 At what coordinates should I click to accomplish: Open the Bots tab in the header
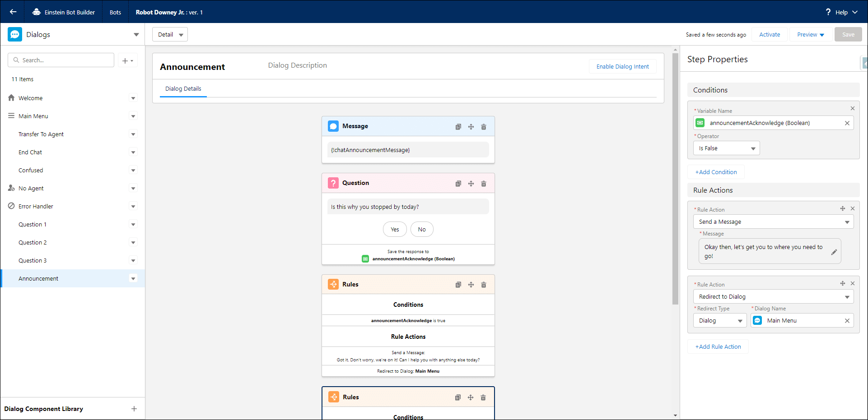coord(115,12)
